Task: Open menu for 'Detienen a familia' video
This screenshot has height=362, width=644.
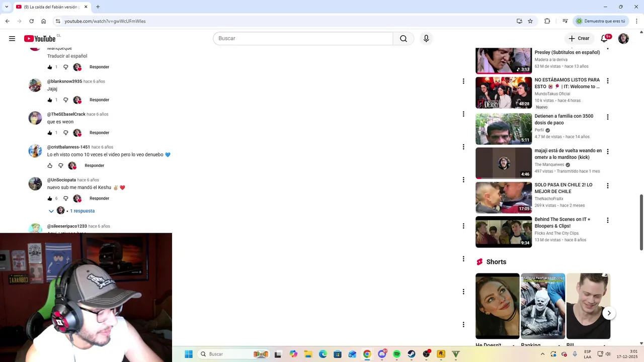Action: click(608, 117)
